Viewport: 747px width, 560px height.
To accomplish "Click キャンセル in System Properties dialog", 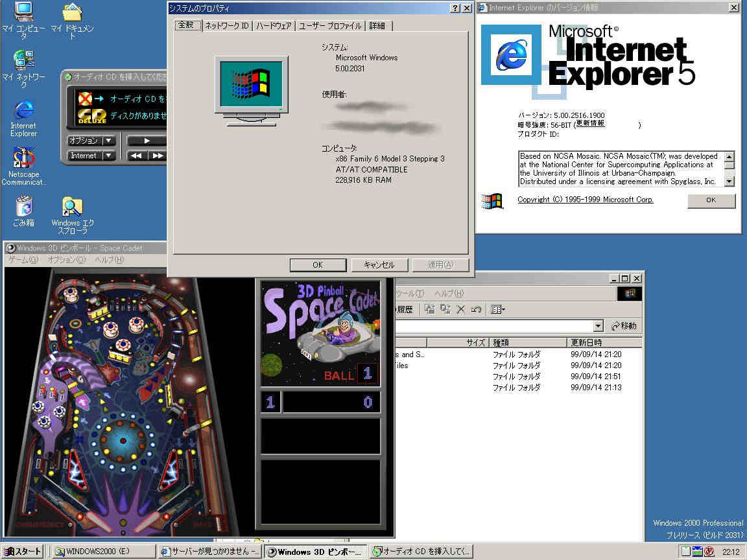I will [379, 264].
